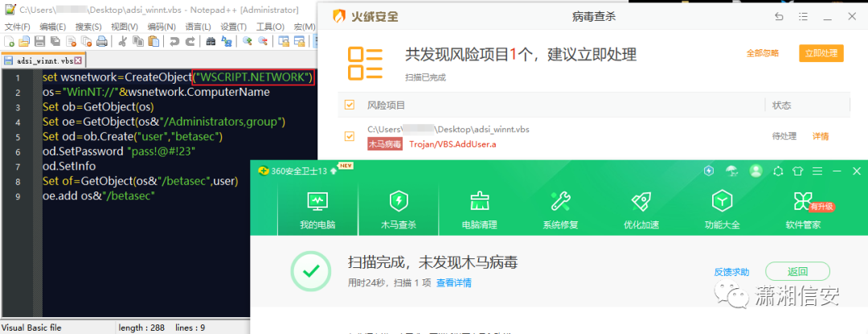Image resolution: width=868 pixels, height=334 pixels.
Task: Click the back arrow icon in Huorong title bar
Action: 780,17
